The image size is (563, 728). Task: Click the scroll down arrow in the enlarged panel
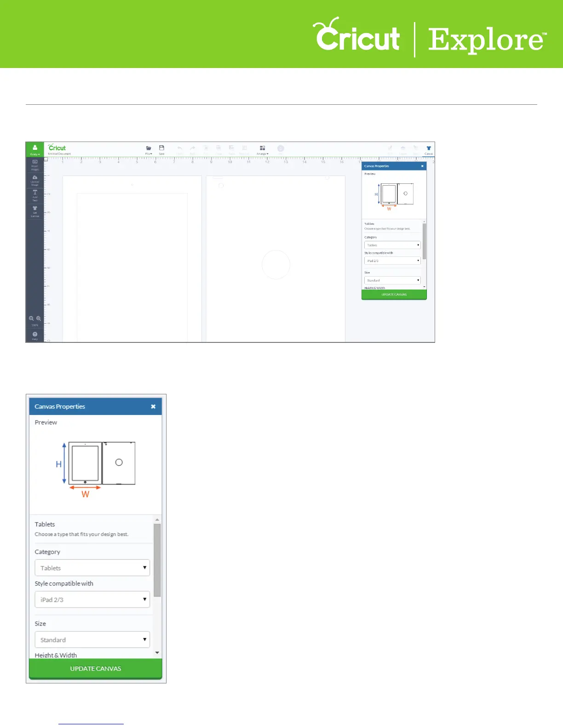coord(157,653)
